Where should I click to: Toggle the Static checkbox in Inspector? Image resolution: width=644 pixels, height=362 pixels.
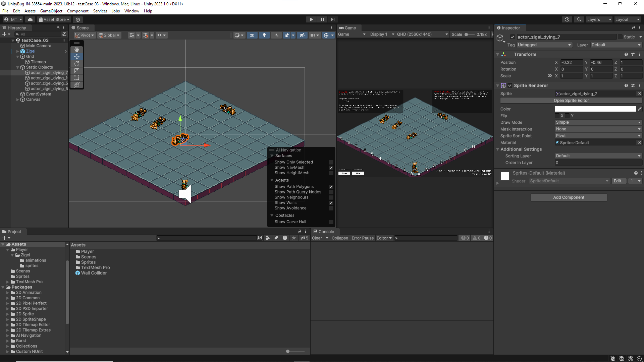click(x=620, y=37)
